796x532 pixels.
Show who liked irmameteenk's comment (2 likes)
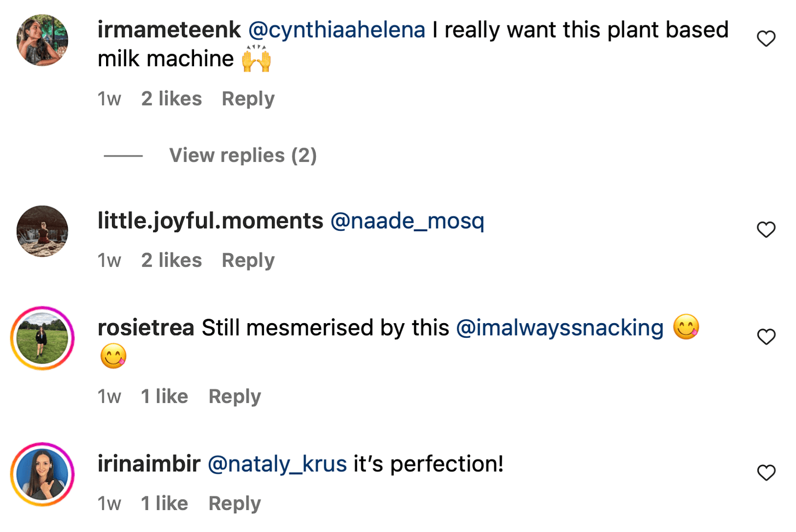[171, 99]
